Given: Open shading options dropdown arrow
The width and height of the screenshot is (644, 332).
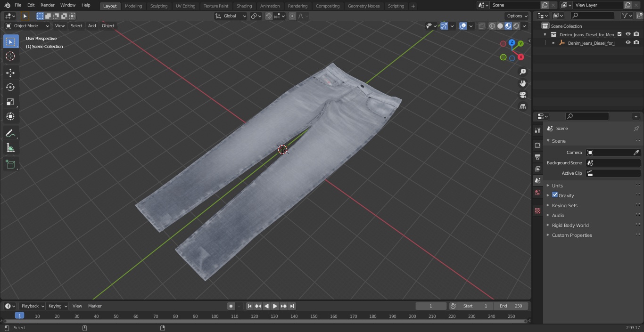Looking at the screenshot, I should coord(524,26).
